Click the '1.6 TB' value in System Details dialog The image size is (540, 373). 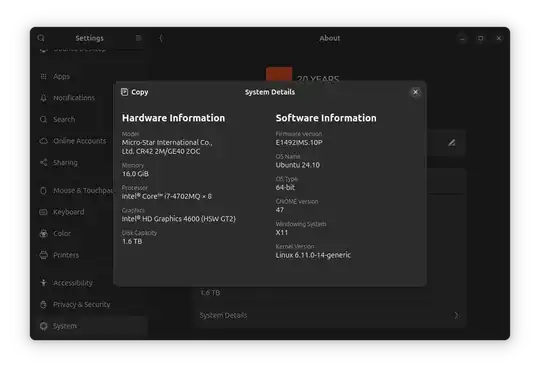tap(132, 241)
